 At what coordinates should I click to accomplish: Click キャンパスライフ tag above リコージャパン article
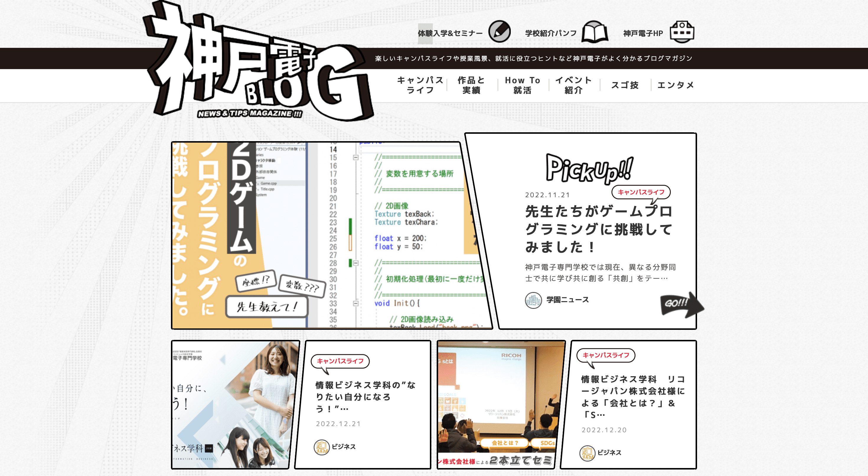606,355
